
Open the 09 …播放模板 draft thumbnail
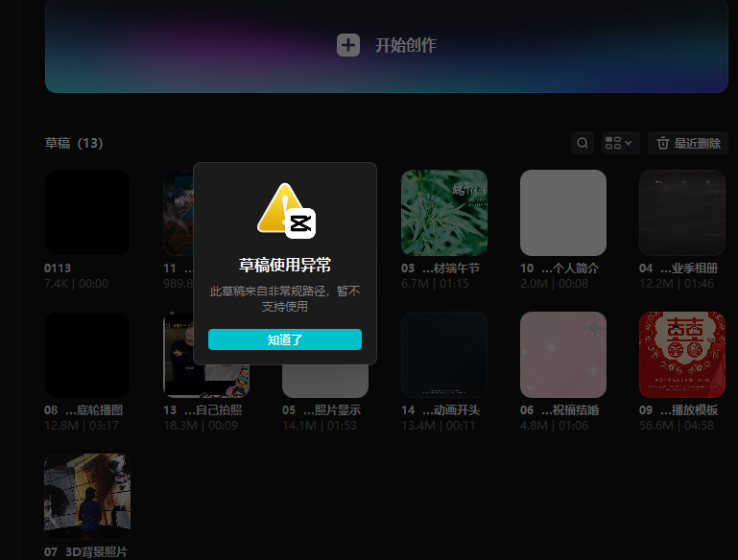point(682,355)
